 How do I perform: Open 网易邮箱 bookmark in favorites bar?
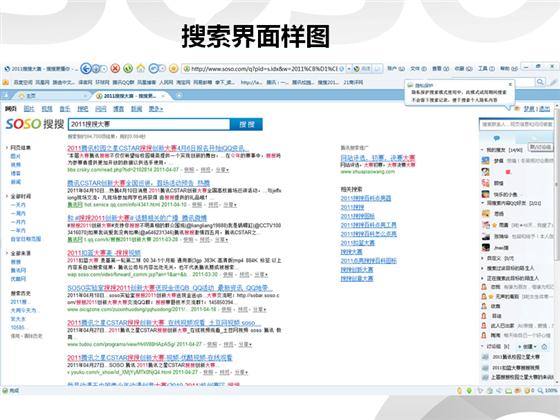202,82
